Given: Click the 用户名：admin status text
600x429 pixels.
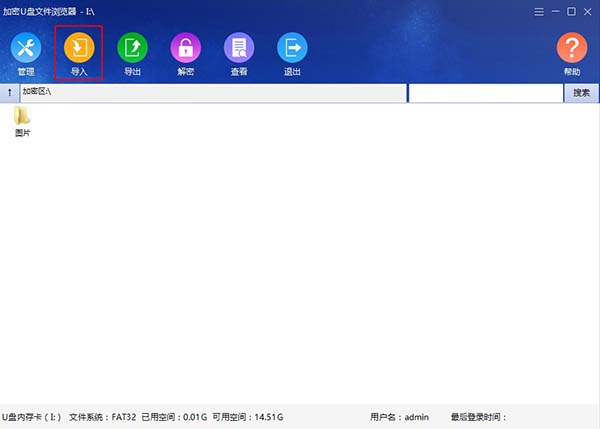Looking at the screenshot, I should point(399,417).
